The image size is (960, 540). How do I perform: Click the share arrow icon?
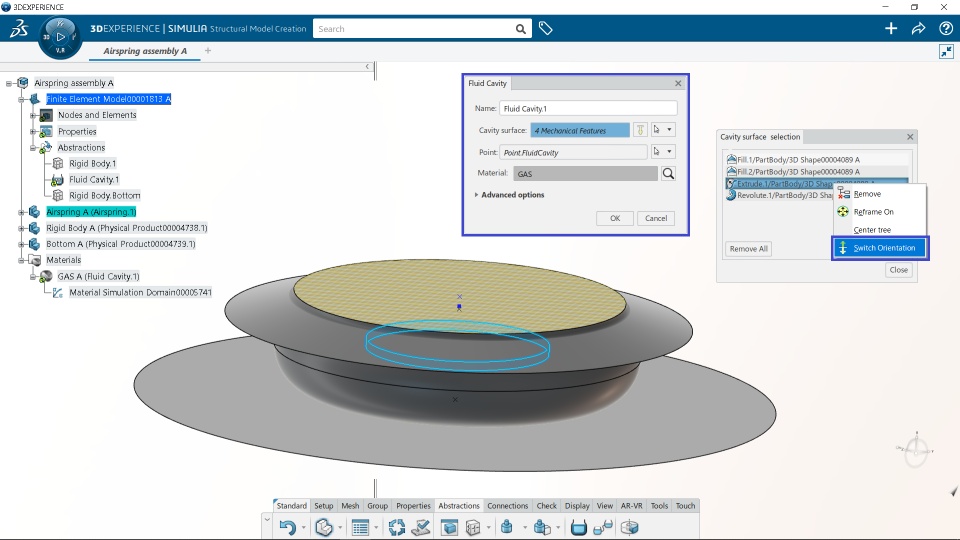pos(918,28)
